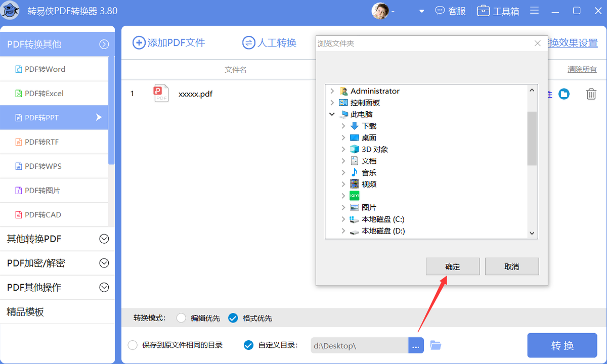Select 编辑优先 conversion mode

181,318
